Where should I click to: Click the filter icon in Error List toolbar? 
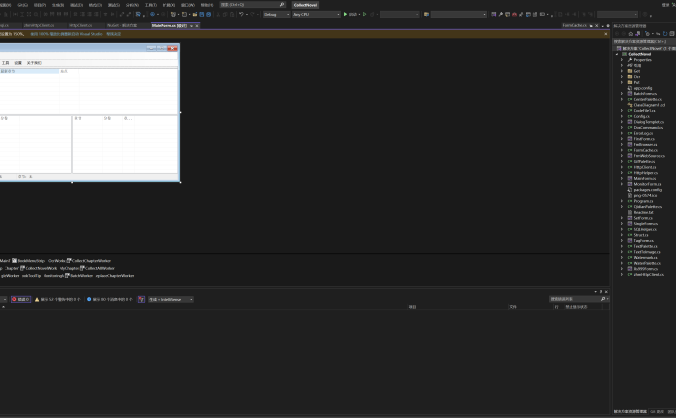coord(141,299)
